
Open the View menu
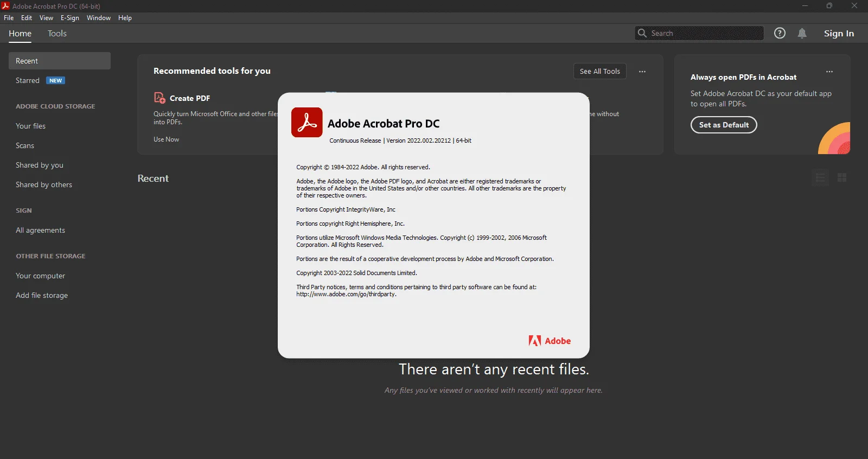47,18
